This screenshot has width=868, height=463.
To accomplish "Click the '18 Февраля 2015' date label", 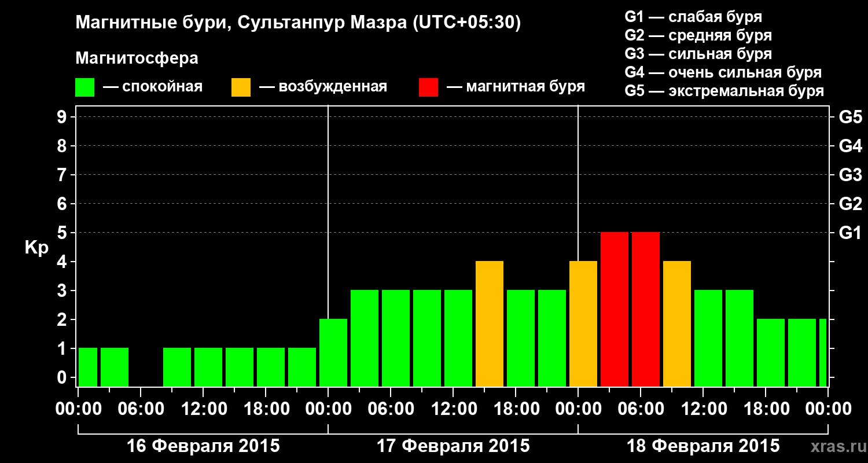I will click(x=703, y=446).
